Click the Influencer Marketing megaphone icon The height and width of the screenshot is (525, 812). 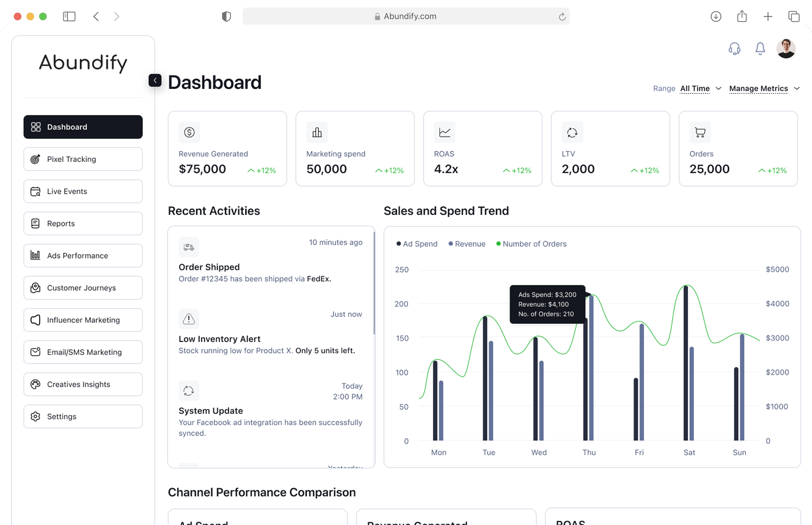pyautogui.click(x=36, y=320)
